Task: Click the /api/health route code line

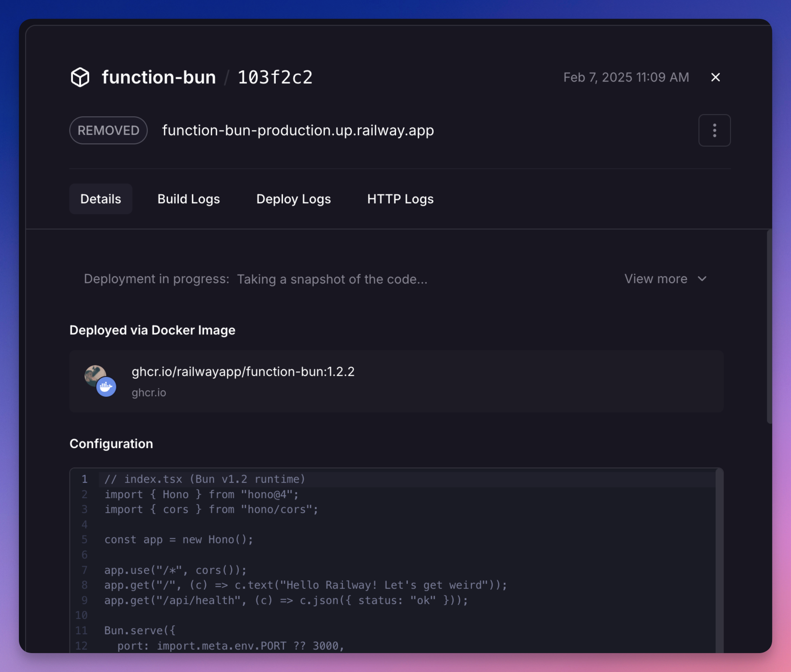Action: [x=286, y=600]
